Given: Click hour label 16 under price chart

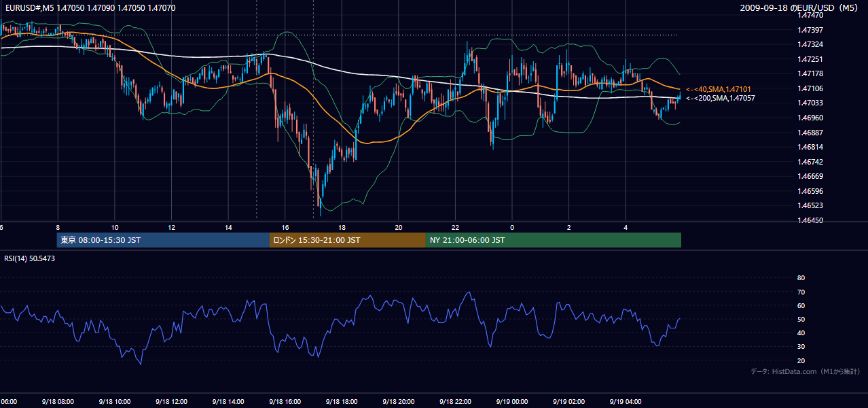Looking at the screenshot, I should click(x=285, y=228).
